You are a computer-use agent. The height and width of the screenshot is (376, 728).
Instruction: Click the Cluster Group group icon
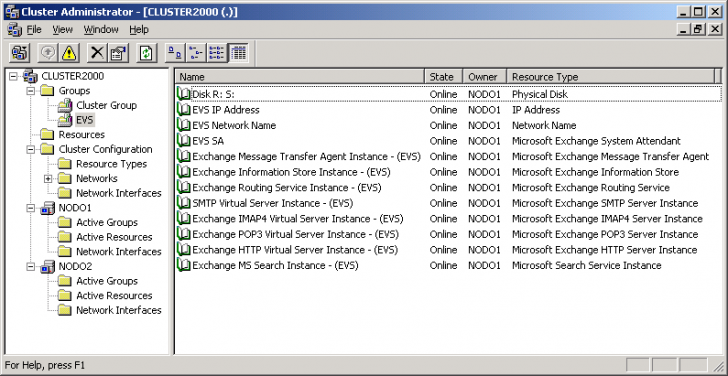point(65,105)
